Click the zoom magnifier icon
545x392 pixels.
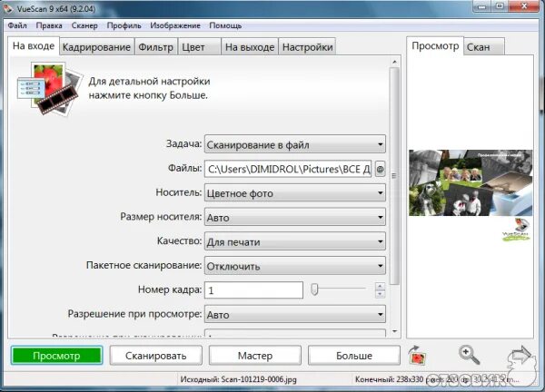pyautogui.click(x=469, y=355)
